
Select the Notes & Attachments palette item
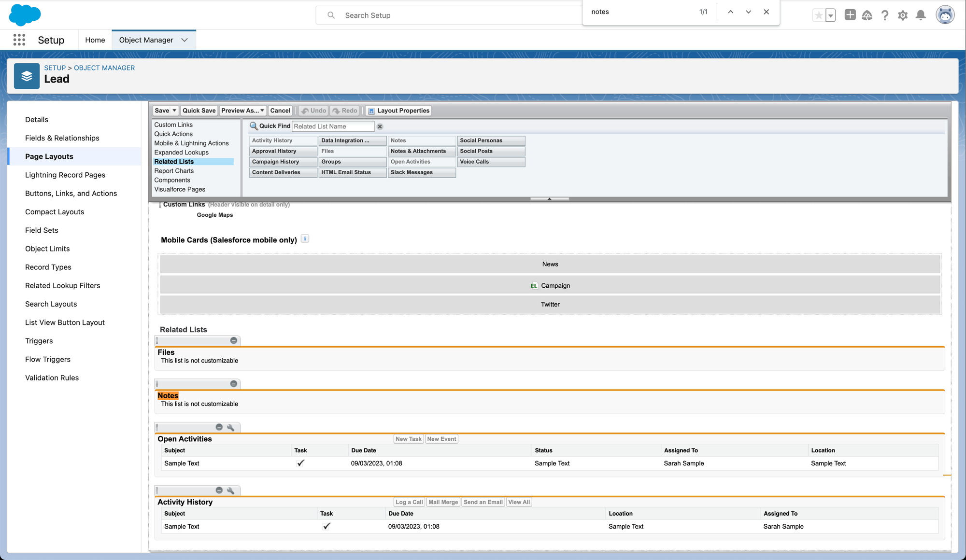(422, 151)
